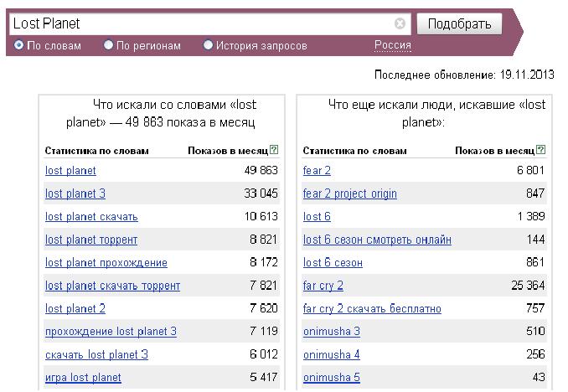Open the Россия region selector

click(x=393, y=45)
